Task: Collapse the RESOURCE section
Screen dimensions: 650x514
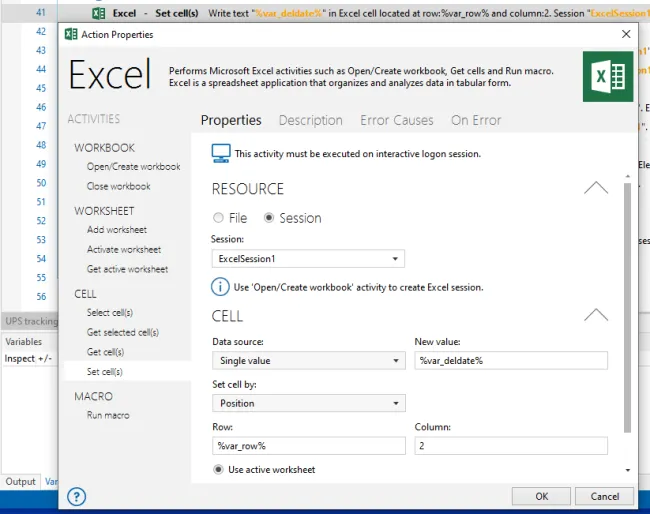Action: click(x=595, y=188)
